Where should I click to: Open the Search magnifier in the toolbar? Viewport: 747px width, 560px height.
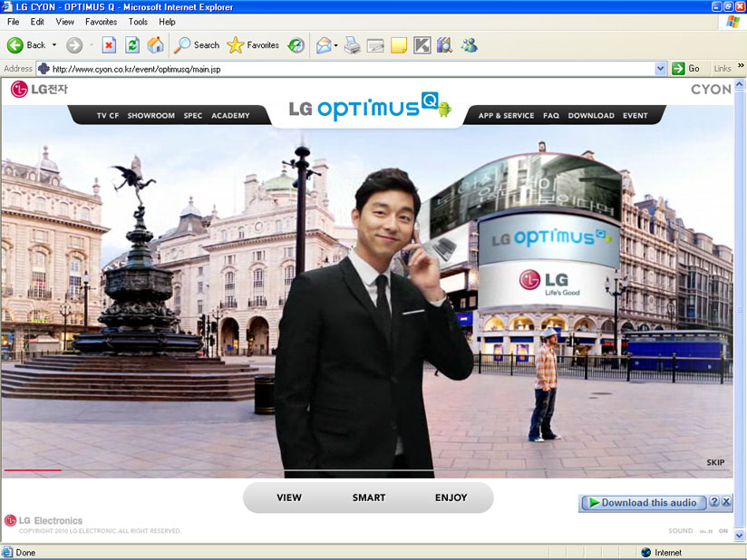(181, 45)
